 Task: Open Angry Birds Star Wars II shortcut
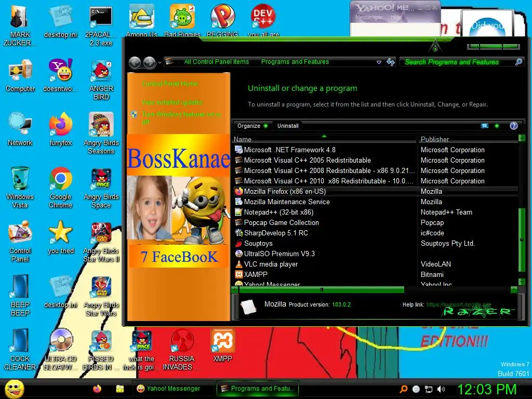pos(101,242)
